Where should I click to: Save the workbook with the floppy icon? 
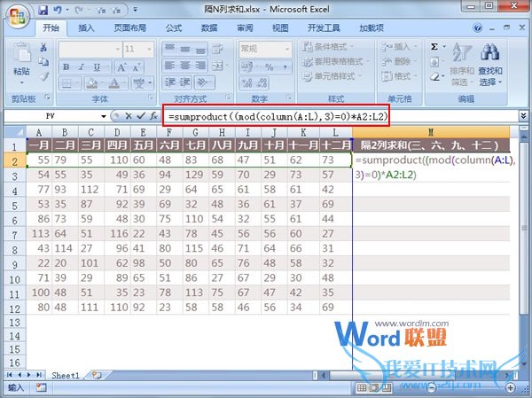43,10
